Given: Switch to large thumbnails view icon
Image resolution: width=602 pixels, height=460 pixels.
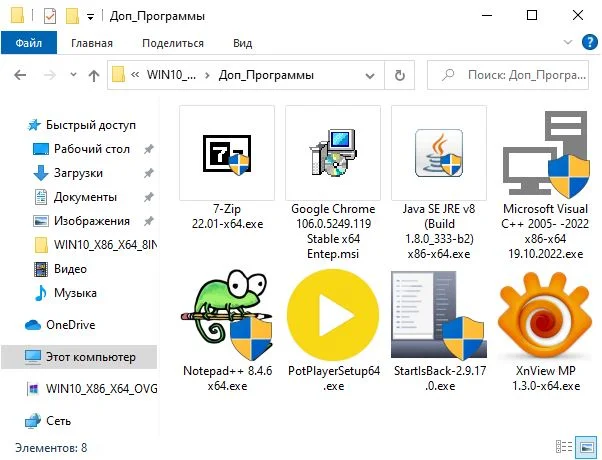Looking at the screenshot, I should [587, 447].
